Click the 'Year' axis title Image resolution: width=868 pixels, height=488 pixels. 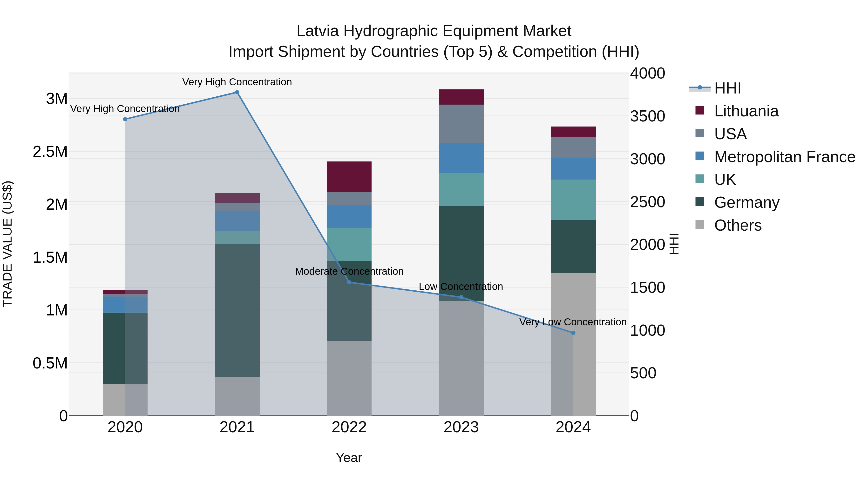pos(349,458)
